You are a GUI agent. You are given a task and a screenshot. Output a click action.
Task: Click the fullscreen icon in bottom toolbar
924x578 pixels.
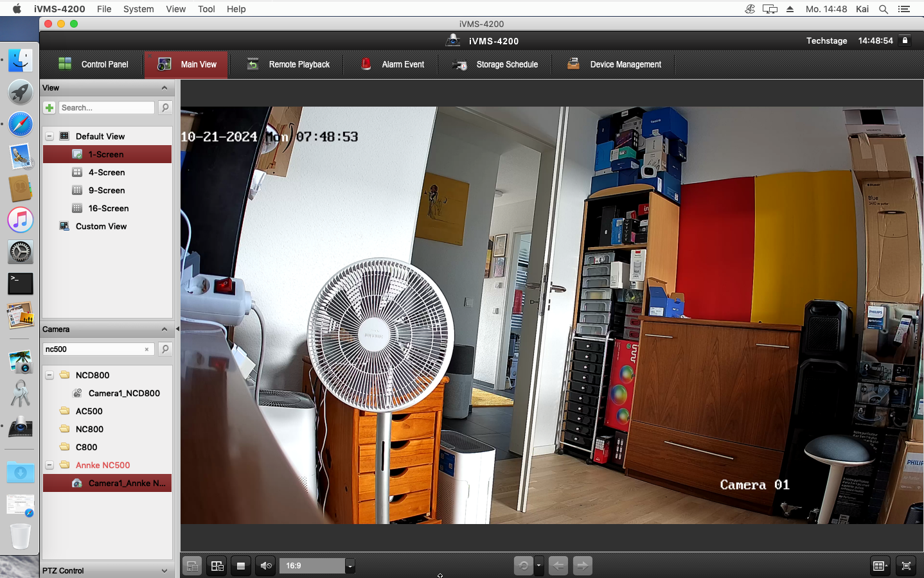pos(906,566)
